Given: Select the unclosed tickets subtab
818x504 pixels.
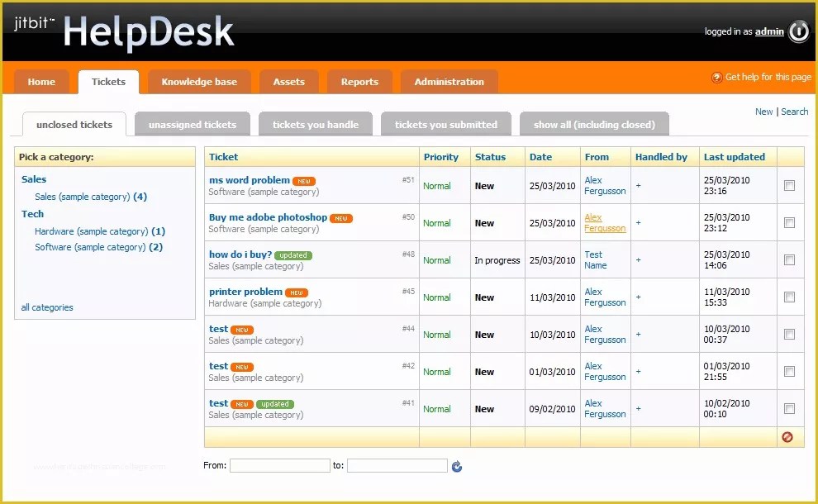Looking at the screenshot, I should (74, 125).
